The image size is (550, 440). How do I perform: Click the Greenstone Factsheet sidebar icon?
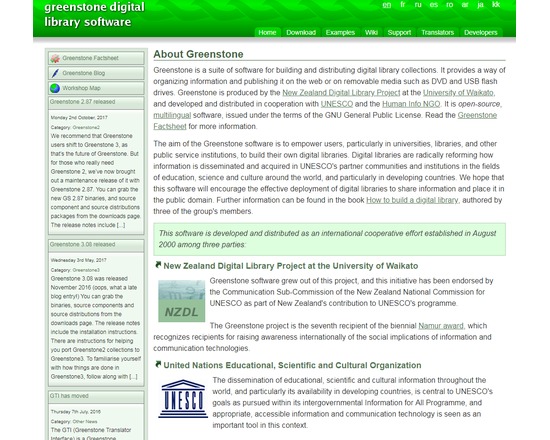55,58
